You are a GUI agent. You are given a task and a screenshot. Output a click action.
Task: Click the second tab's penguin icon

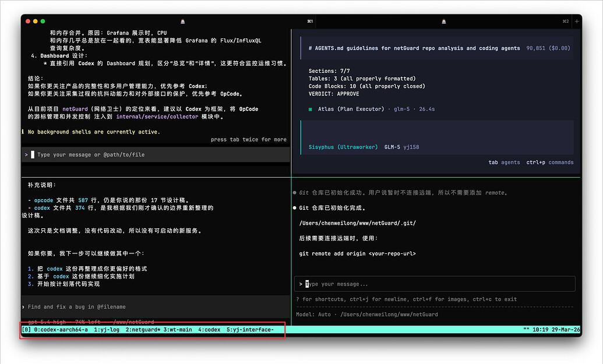tap(444, 22)
